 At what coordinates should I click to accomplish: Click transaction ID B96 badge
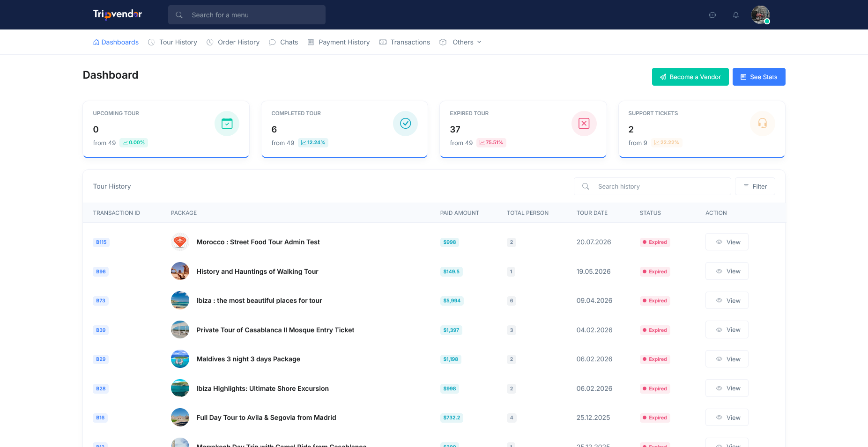point(101,271)
